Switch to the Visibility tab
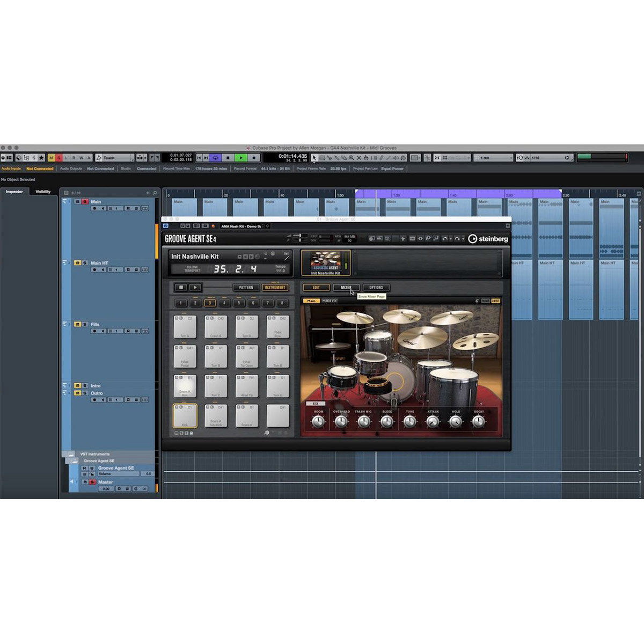 [43, 192]
